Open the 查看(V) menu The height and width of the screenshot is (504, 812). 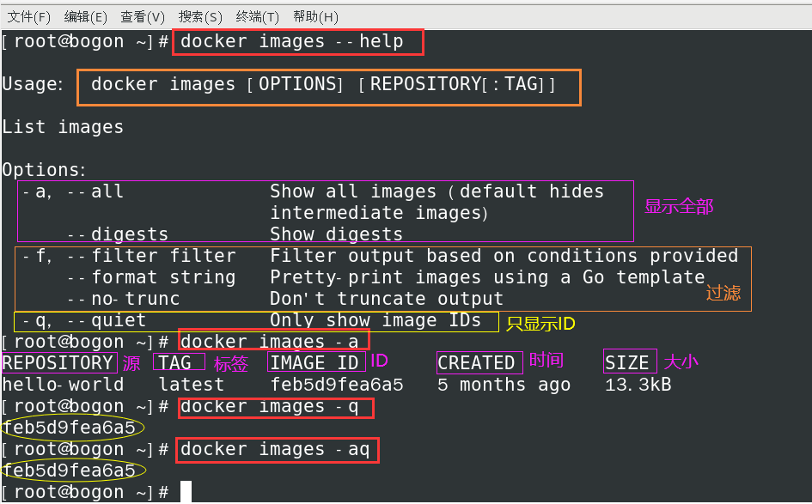pos(143,17)
